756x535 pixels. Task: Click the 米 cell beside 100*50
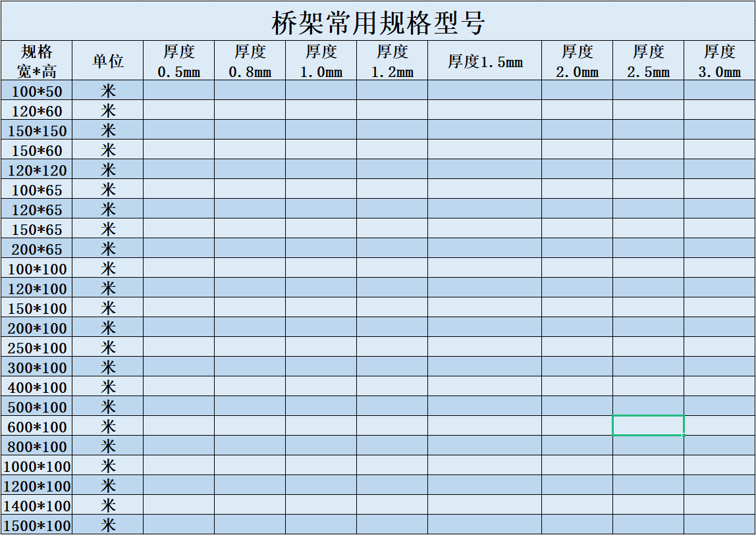107,91
